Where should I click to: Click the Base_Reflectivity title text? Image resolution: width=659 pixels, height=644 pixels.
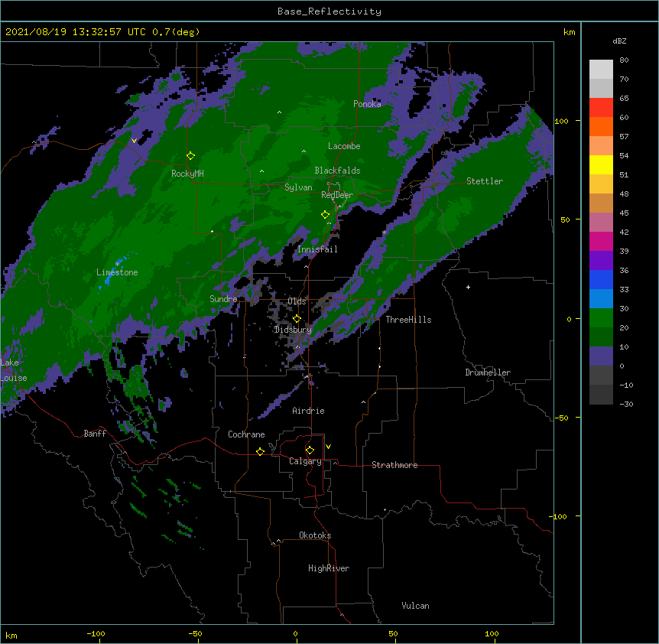[x=329, y=11]
